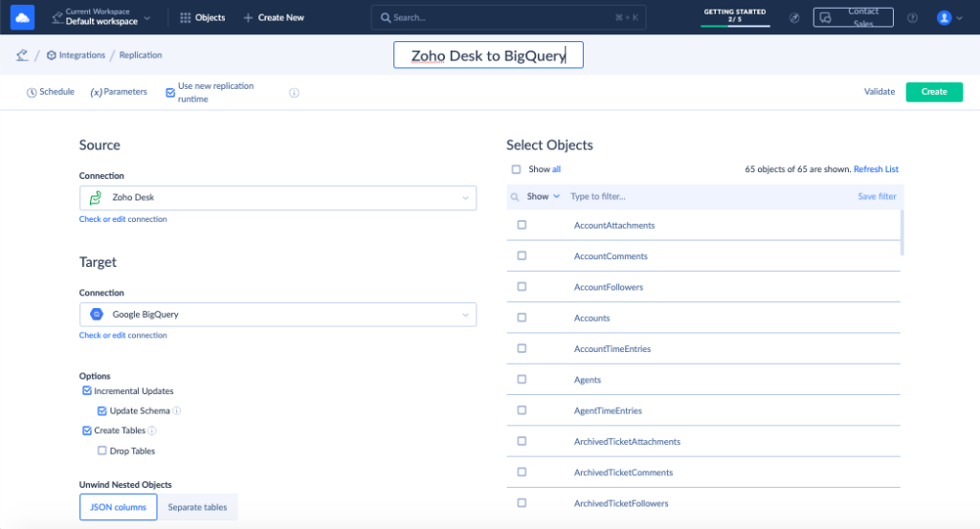Click Check or edit connection under Target

pyautogui.click(x=123, y=336)
